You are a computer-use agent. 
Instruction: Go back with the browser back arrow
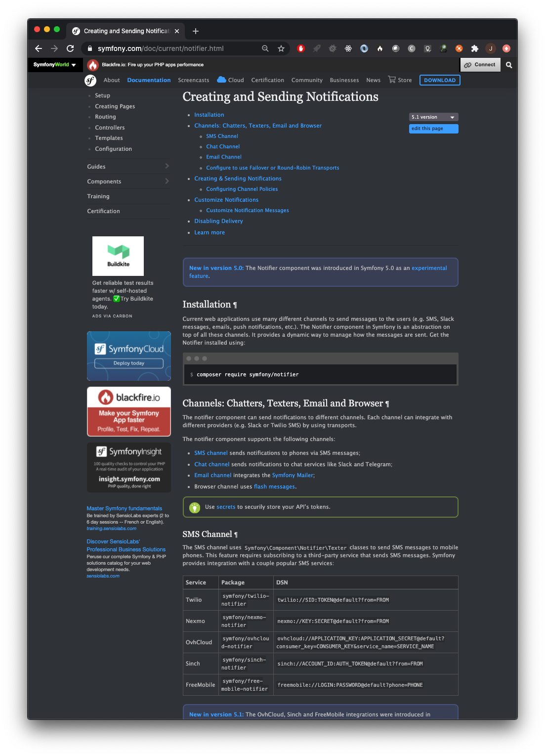point(39,48)
